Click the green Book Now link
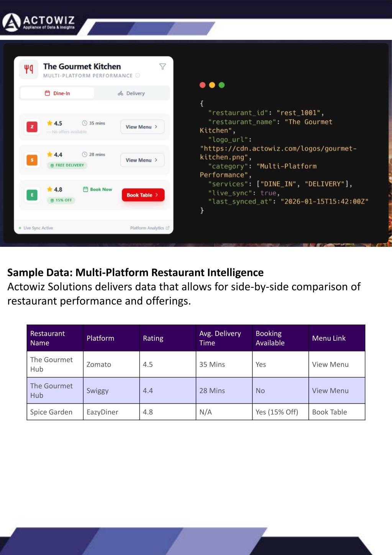The width and height of the screenshot is (392, 555). pos(98,189)
